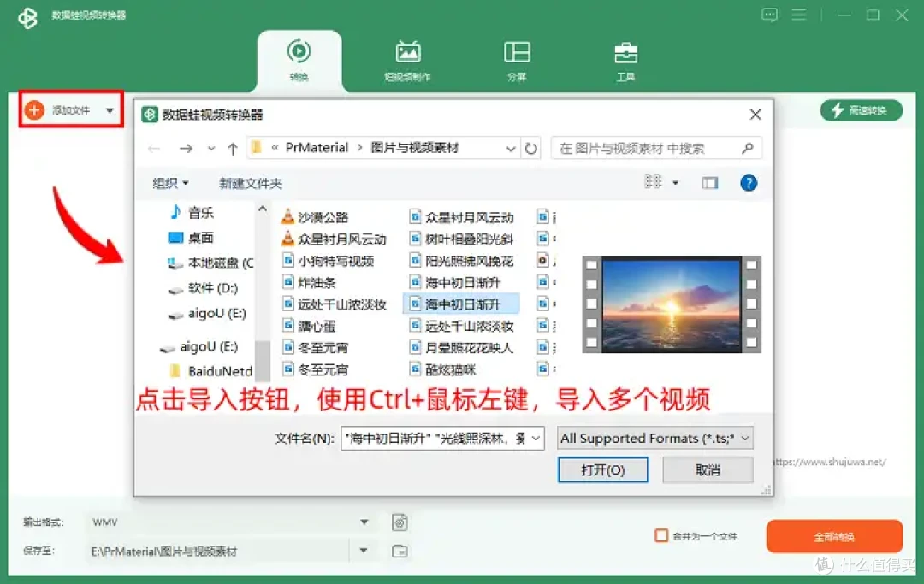924x584 pixels.
Task: Click the 打开(O) open button
Action: [x=603, y=469]
